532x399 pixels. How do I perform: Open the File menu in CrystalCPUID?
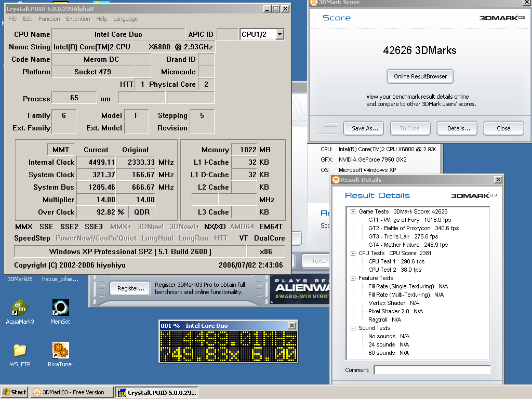pos(12,19)
